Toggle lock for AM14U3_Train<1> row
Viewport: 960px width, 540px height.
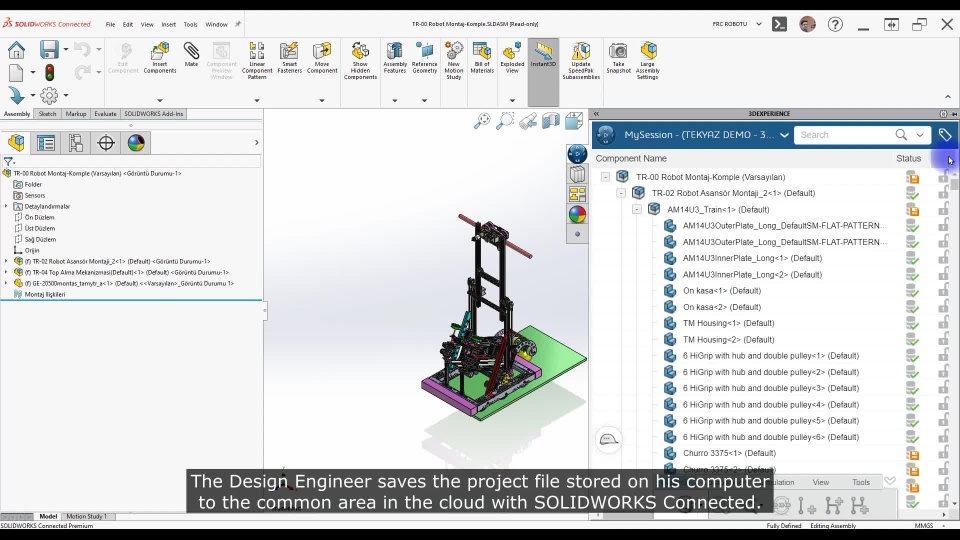click(x=943, y=209)
